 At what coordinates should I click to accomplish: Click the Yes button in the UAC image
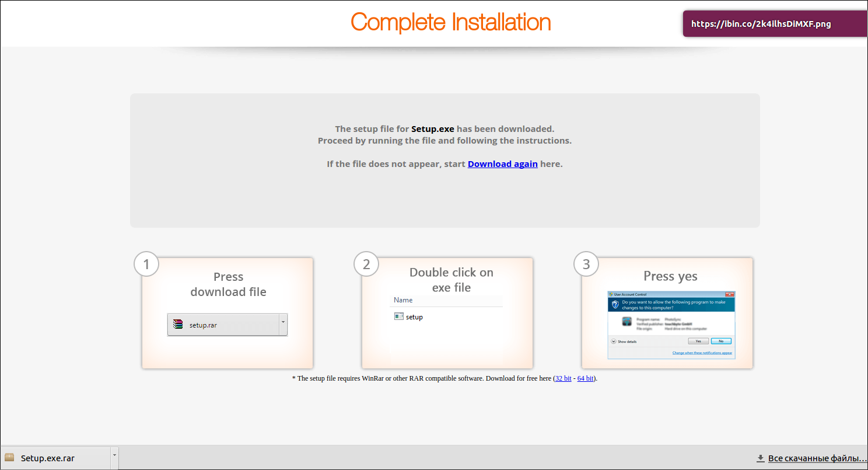pyautogui.click(x=698, y=341)
